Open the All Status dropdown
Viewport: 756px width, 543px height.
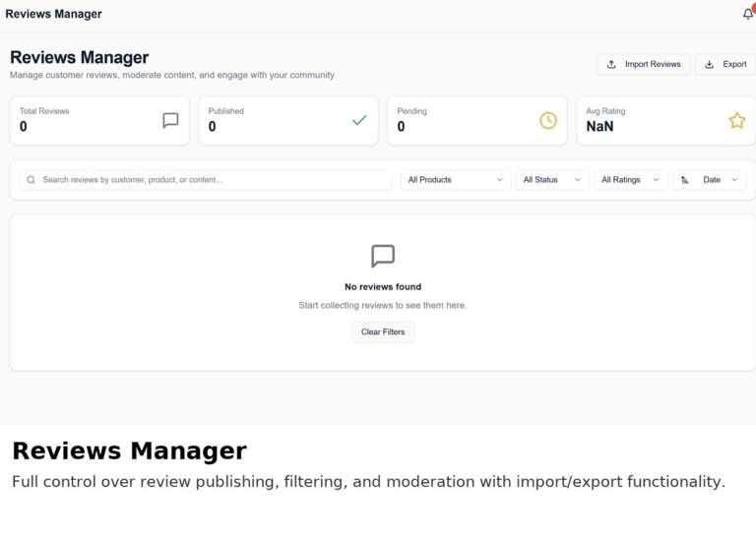[x=552, y=180]
